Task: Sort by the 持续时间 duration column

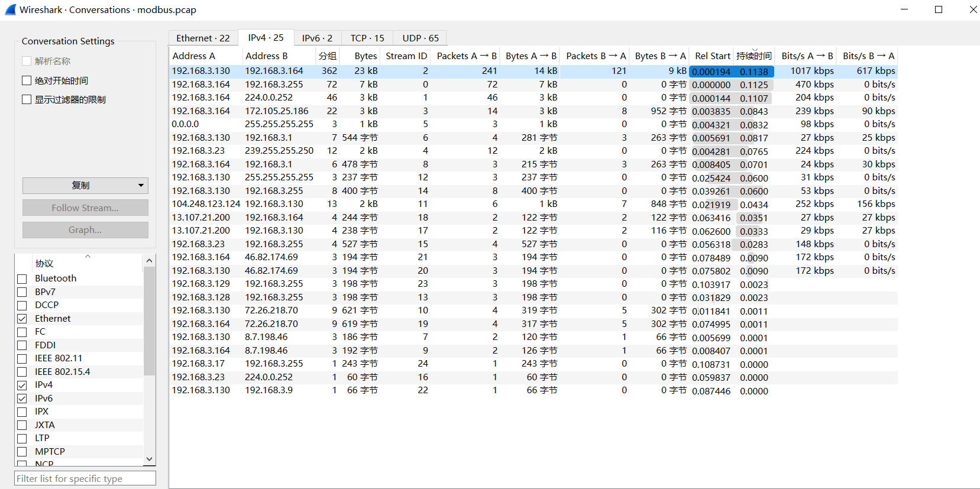Action: (754, 56)
